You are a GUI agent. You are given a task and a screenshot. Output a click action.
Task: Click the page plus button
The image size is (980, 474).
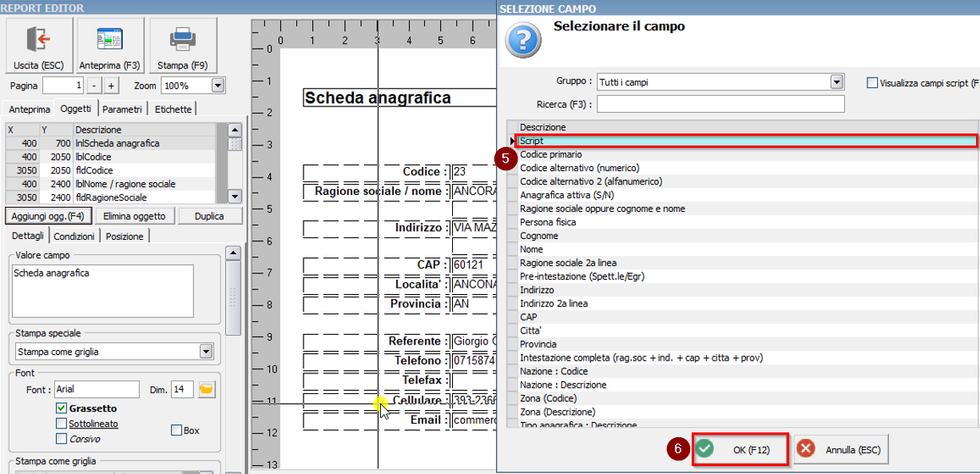(x=111, y=86)
